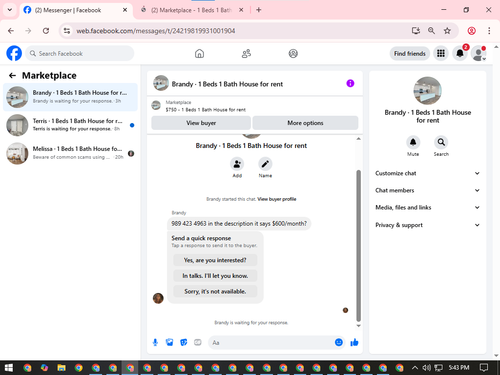Open Brandy conversation in list
This screenshot has width=500, height=375.
pos(70,97)
